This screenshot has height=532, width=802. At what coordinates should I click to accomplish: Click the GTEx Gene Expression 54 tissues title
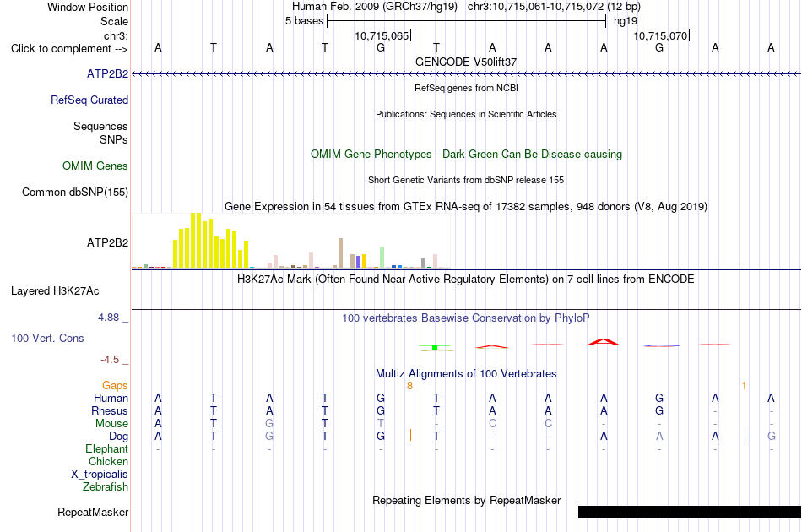pos(466,207)
